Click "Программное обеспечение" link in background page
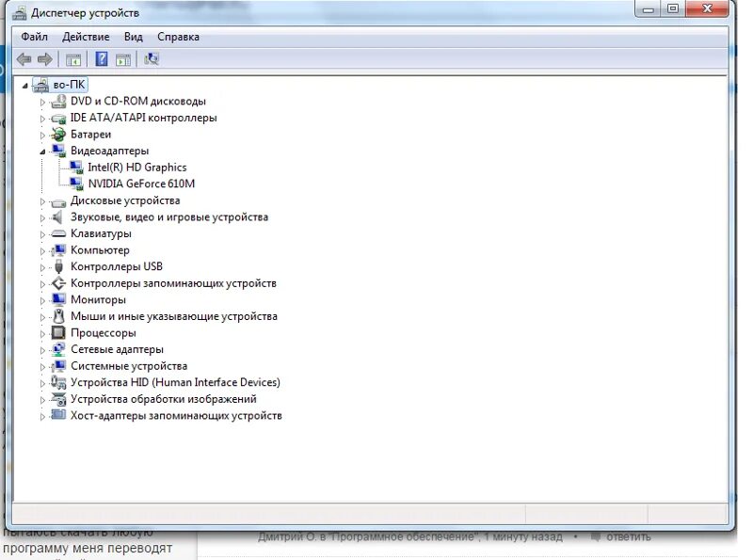This screenshot has width=753, height=560. (x=405, y=537)
